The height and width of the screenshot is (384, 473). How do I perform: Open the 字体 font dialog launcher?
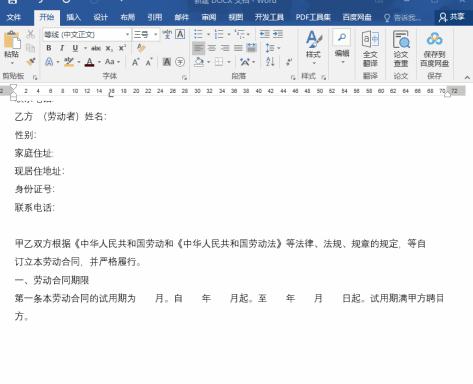(184, 77)
